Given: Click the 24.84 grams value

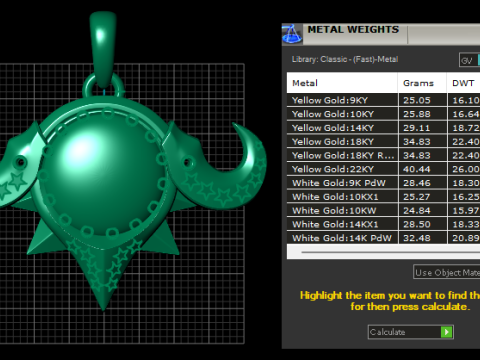Looking at the screenshot, I should pos(417,210).
